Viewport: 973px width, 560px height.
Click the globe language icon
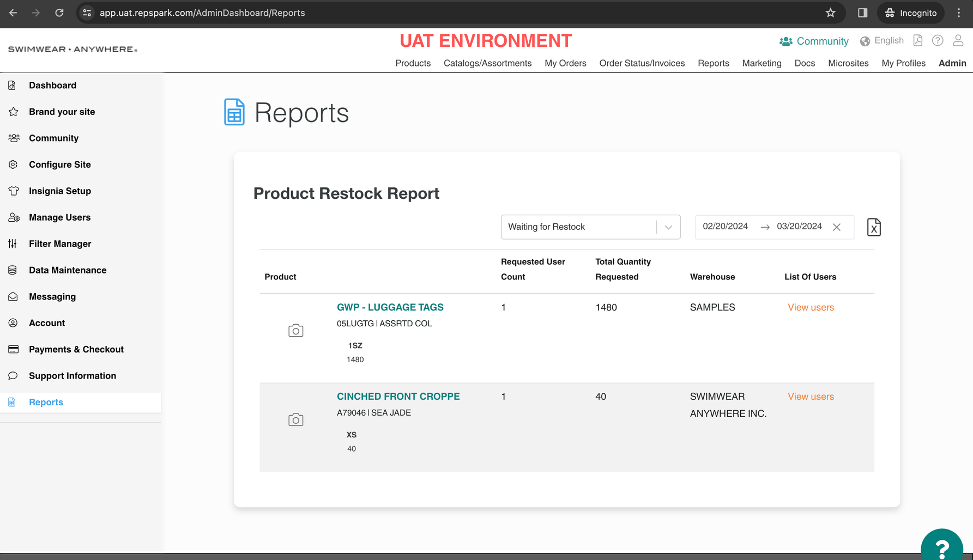(x=865, y=41)
